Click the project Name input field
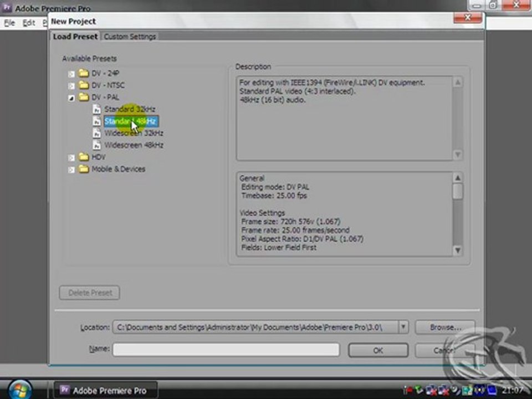 pos(226,350)
